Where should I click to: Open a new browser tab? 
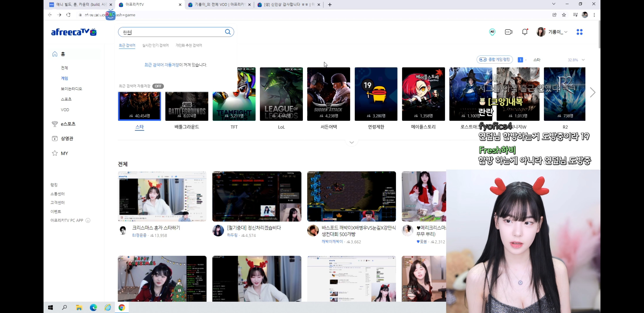click(x=330, y=5)
